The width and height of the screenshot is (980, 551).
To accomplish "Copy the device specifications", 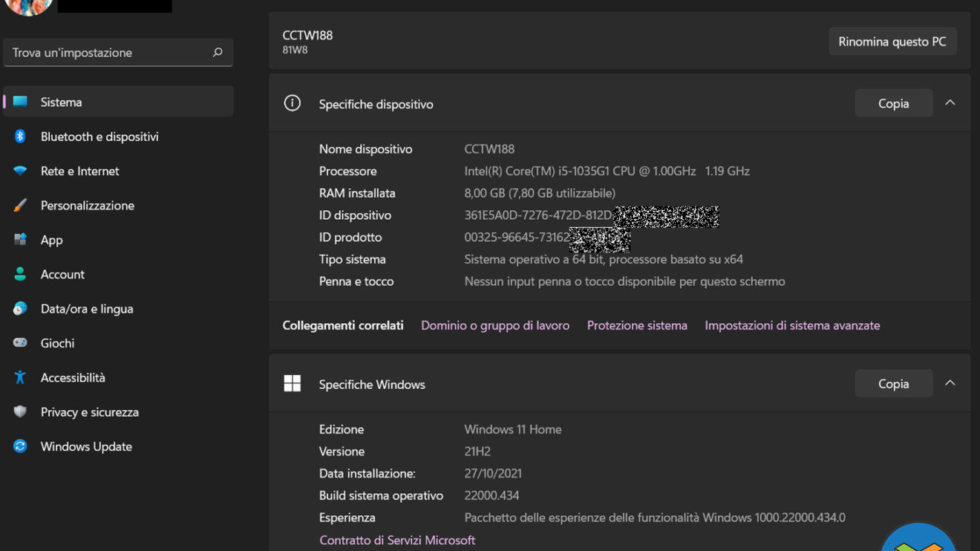I will click(893, 103).
